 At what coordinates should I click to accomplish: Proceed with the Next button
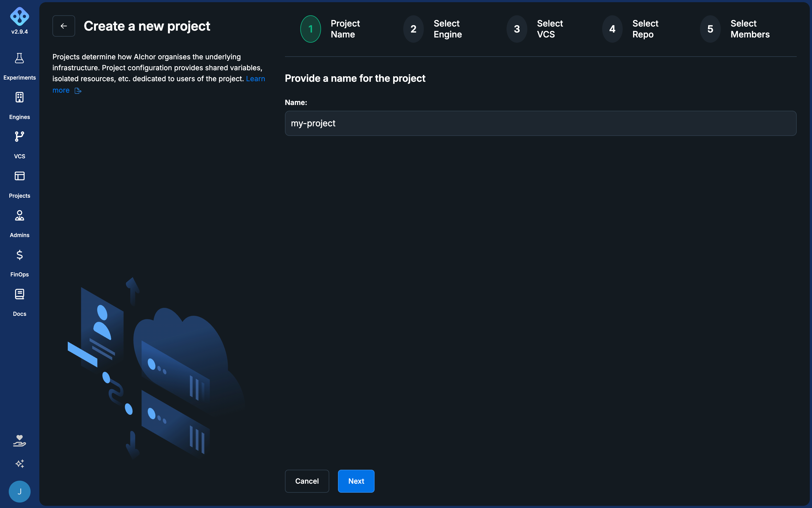tap(356, 481)
